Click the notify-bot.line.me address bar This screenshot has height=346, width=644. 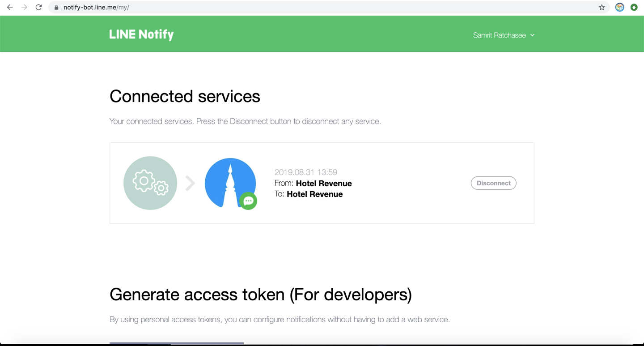[x=329, y=7]
